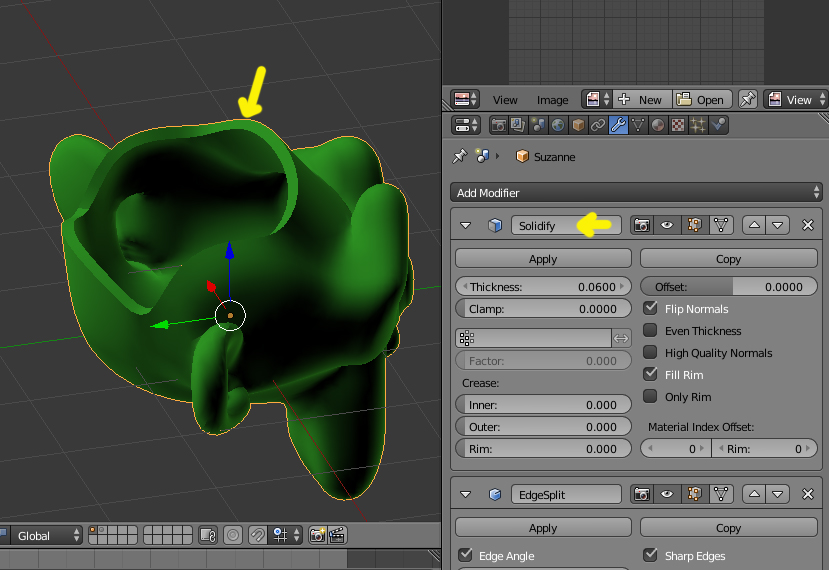Click the Suzanne object cube icon

click(522, 157)
